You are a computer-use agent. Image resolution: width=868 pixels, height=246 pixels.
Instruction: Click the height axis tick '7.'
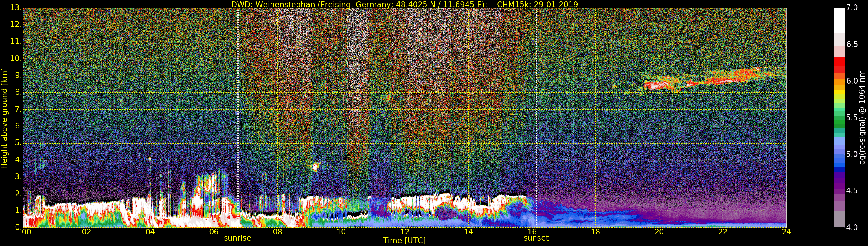(18, 109)
